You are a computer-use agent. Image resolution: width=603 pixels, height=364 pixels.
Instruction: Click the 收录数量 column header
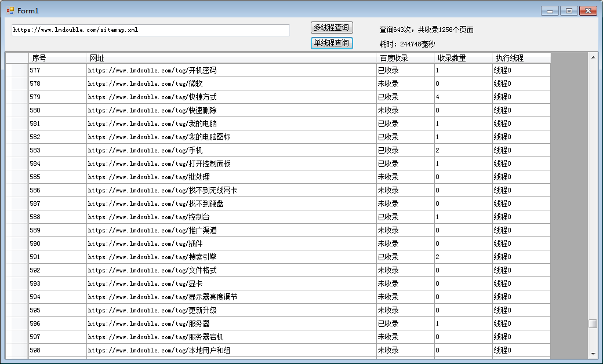tap(463, 58)
